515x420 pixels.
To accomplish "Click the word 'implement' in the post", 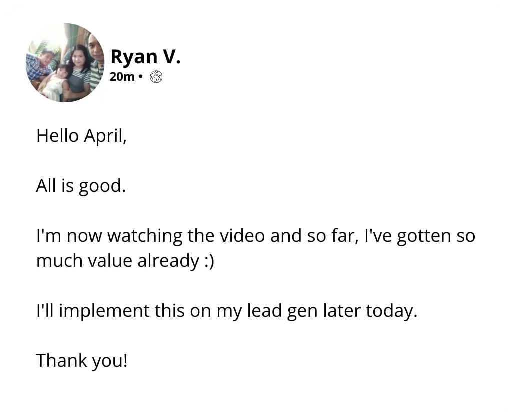I will click(104, 310).
